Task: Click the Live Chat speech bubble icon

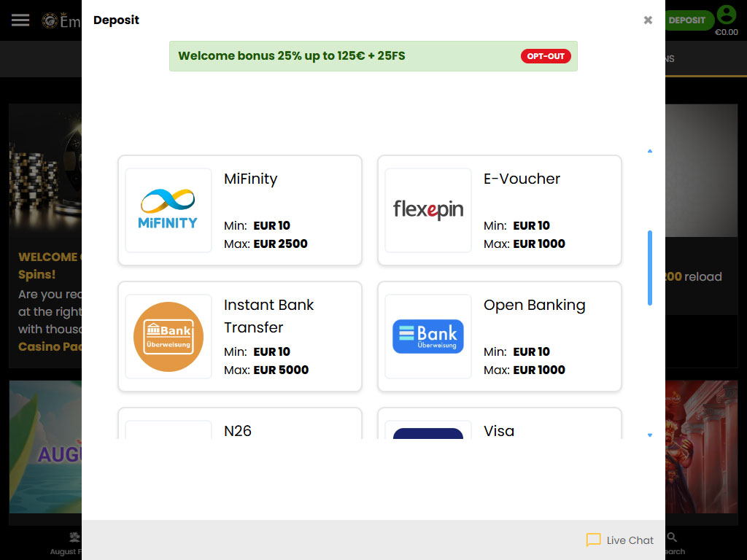Action: pyautogui.click(x=593, y=540)
